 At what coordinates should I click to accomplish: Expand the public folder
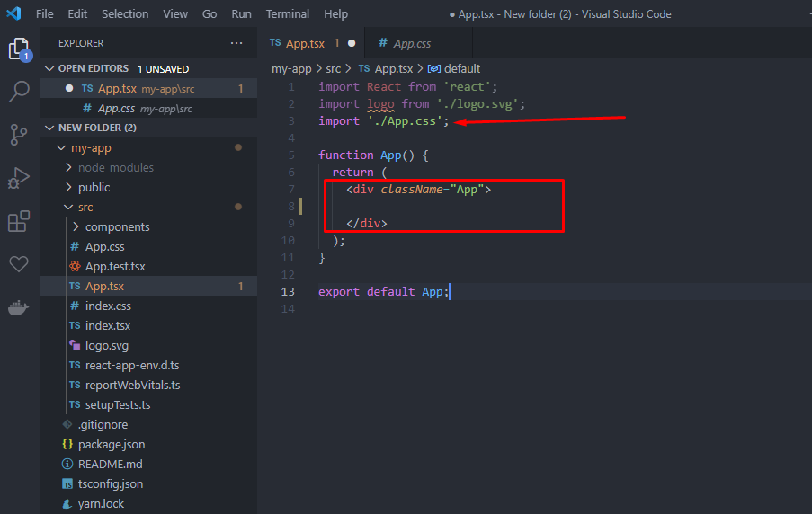(94, 187)
